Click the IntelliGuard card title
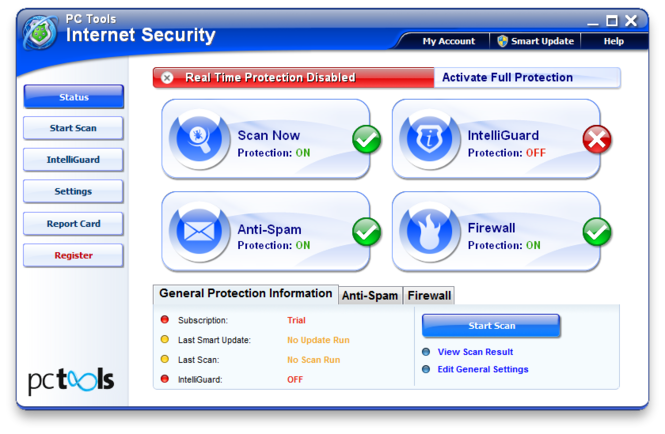This screenshot has height=434, width=665. click(503, 135)
